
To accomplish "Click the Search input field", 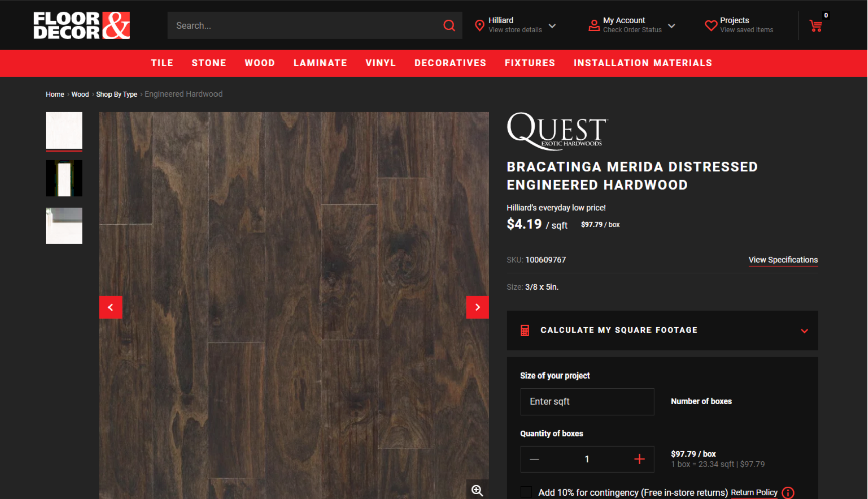I will click(305, 25).
